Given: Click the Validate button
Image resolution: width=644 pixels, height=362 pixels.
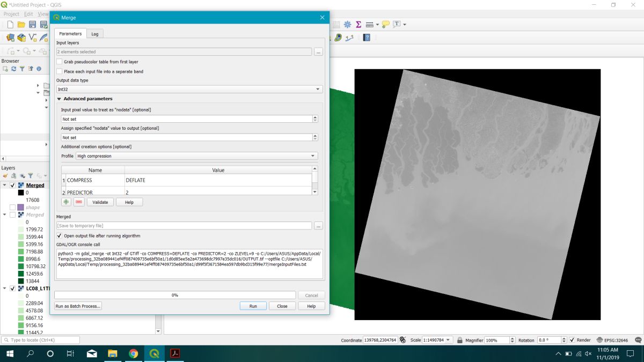Looking at the screenshot, I should 100,202.
